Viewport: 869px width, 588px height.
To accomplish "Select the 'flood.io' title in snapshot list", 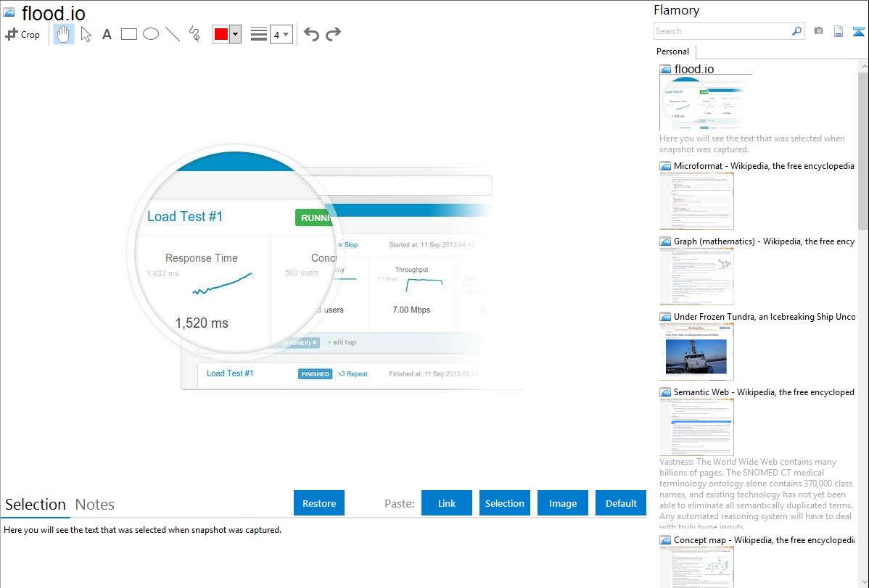I will coord(694,70).
